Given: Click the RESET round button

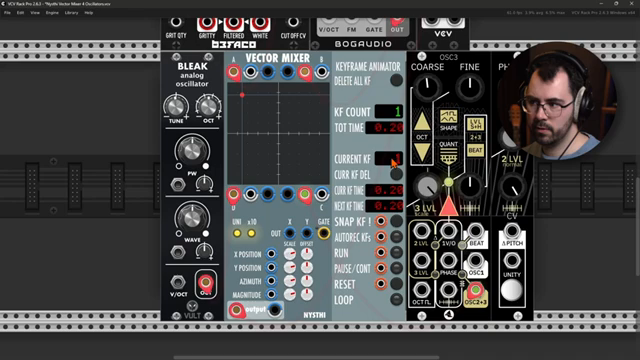Looking at the screenshot, I should tap(396, 284).
